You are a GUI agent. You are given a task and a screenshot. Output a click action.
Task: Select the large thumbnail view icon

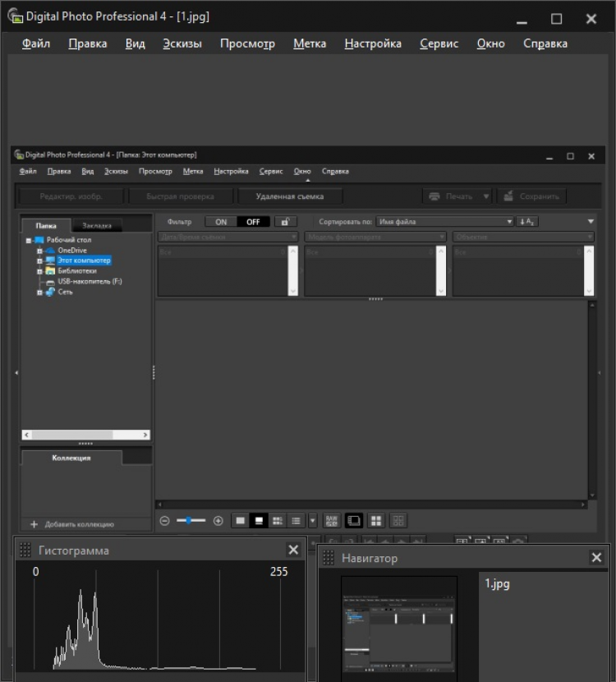(x=240, y=520)
